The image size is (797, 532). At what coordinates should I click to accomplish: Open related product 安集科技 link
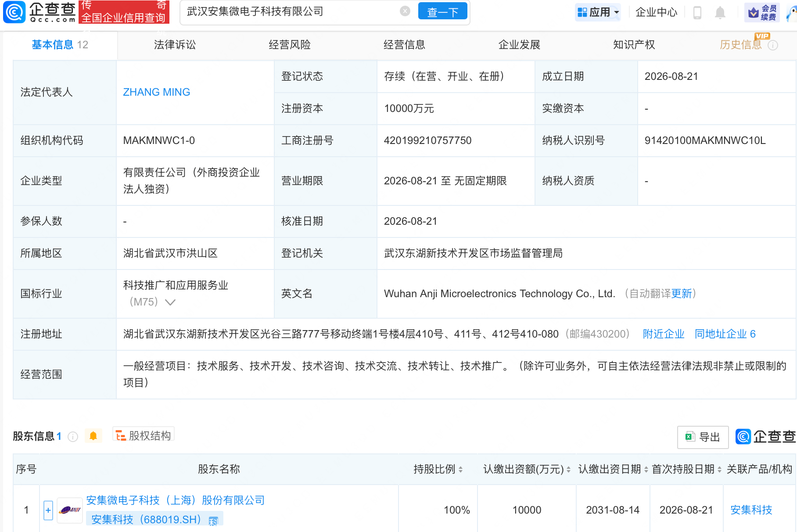pos(751,510)
